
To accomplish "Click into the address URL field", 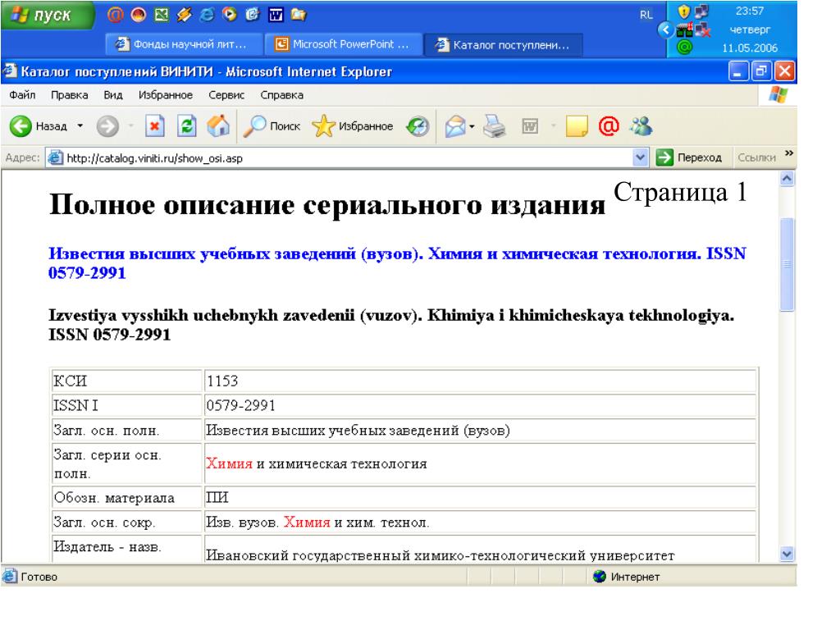I will pos(348,158).
